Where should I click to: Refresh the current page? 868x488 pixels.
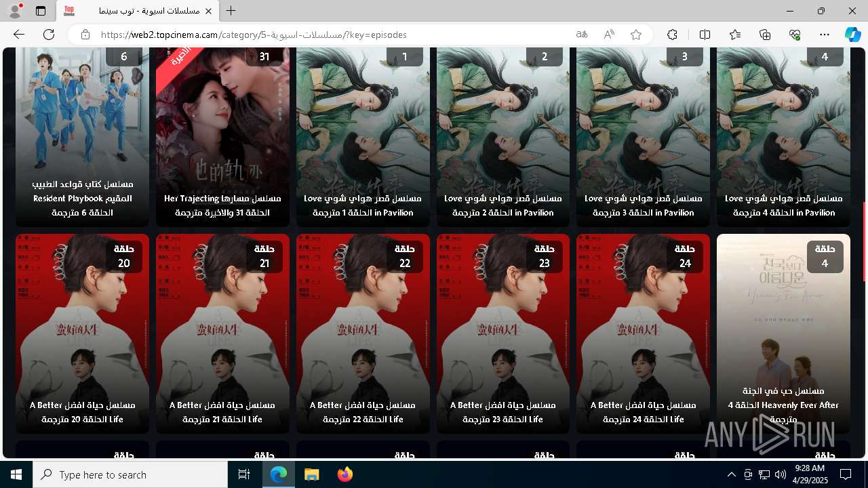(x=49, y=35)
